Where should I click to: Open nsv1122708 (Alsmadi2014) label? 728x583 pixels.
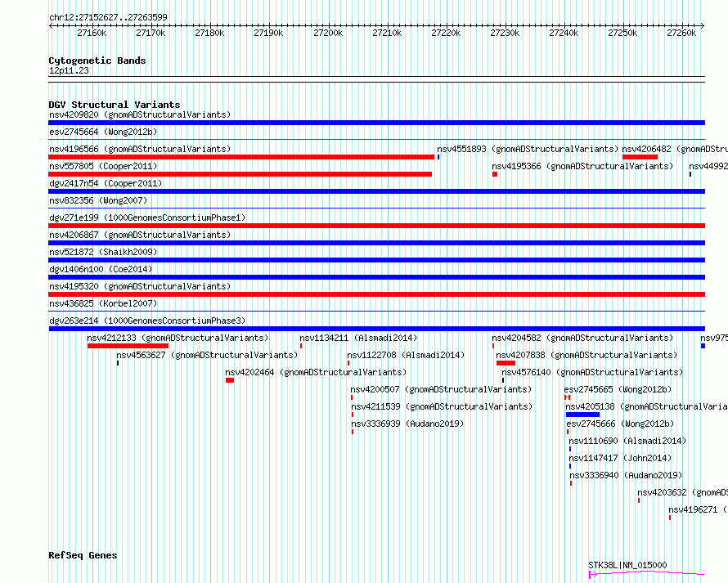[x=406, y=355]
